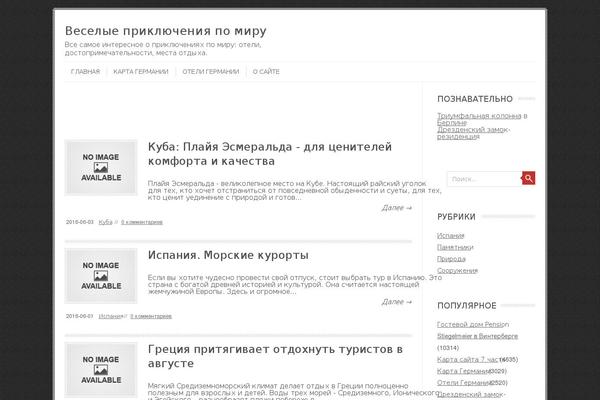Open Триумфальная колонна в Берлине link
This screenshot has height=400, width=600.
click(482, 119)
